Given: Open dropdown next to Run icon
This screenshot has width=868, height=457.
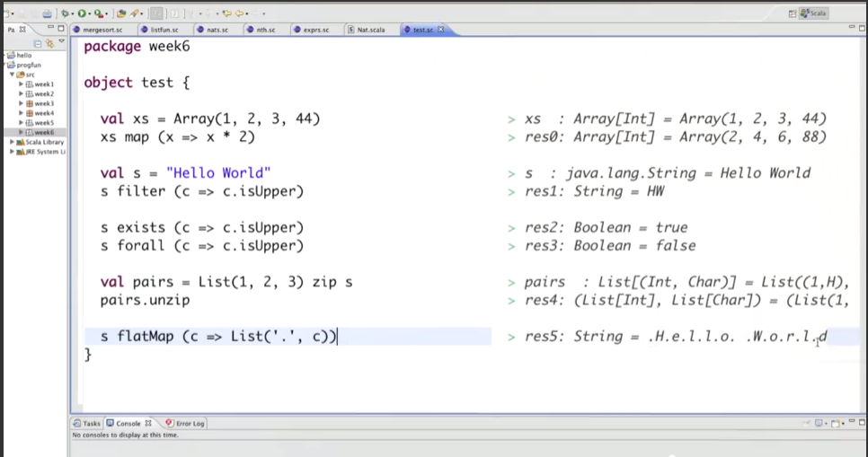Looking at the screenshot, I should pos(90,13).
